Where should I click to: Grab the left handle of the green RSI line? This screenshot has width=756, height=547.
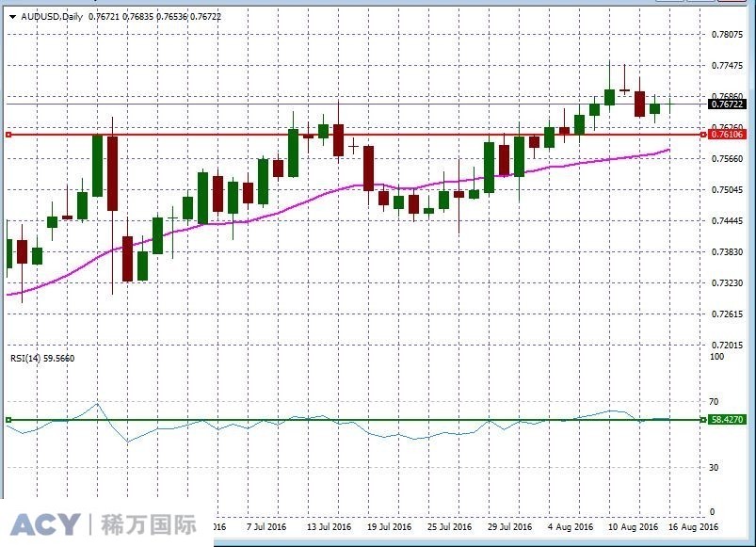(x=8, y=420)
